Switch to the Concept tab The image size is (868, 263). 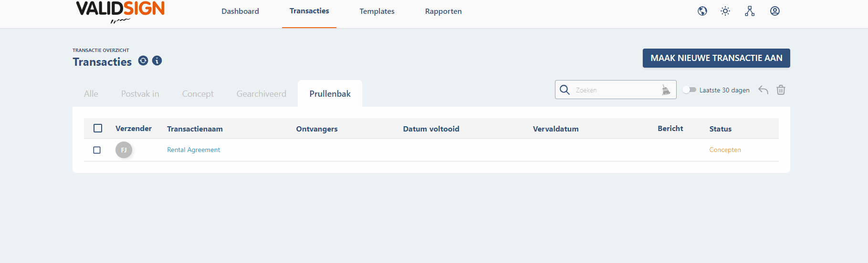click(198, 94)
